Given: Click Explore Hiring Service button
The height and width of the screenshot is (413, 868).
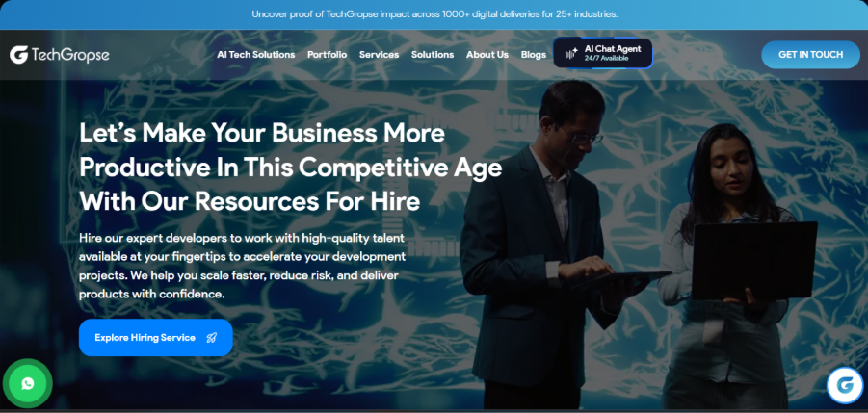Looking at the screenshot, I should pyautogui.click(x=155, y=337).
